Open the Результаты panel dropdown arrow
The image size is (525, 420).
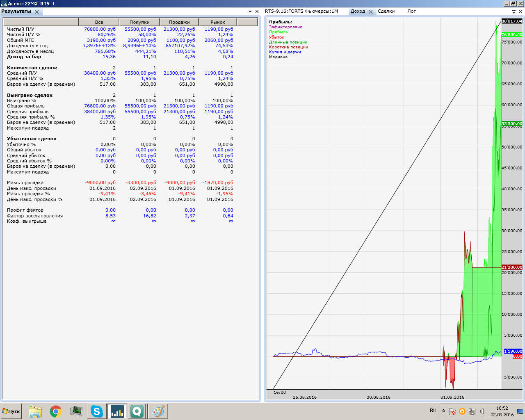point(250,11)
